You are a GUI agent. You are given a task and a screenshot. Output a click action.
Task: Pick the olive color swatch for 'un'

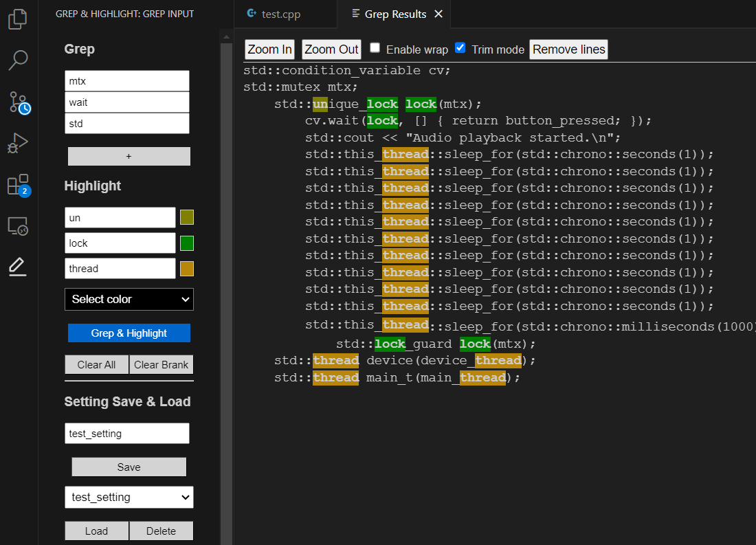click(x=186, y=217)
